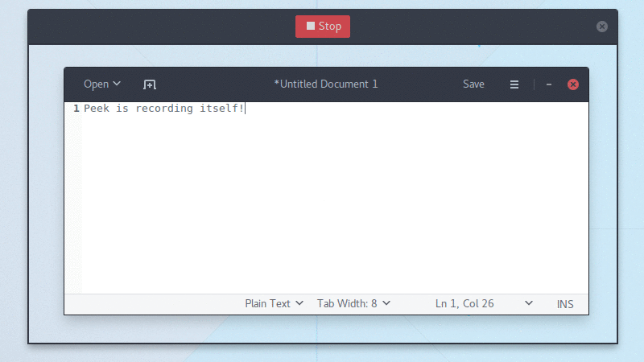The image size is (644, 362).
Task: Change the Plain Text syntax highlighting mode
Action: [x=274, y=304]
